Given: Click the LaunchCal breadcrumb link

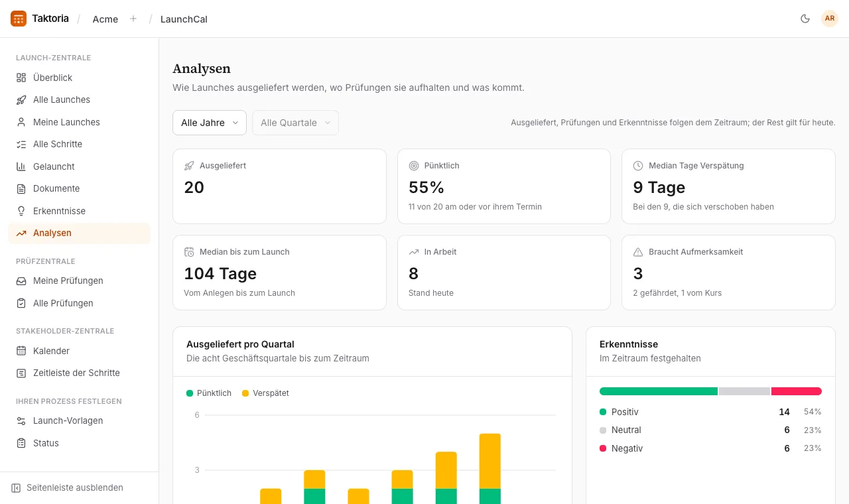Looking at the screenshot, I should tap(184, 19).
